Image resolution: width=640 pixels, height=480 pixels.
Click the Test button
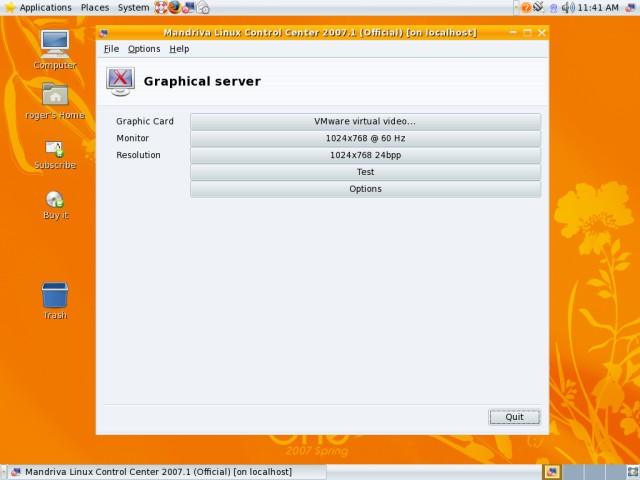pos(365,172)
